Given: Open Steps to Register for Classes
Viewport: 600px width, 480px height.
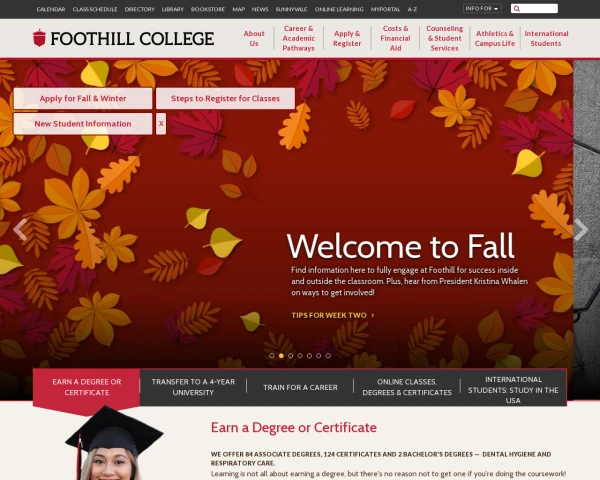Looking at the screenshot, I should [225, 98].
